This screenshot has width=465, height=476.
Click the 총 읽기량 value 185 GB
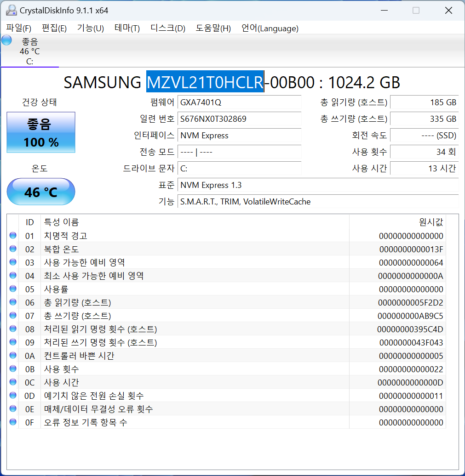pyautogui.click(x=425, y=102)
